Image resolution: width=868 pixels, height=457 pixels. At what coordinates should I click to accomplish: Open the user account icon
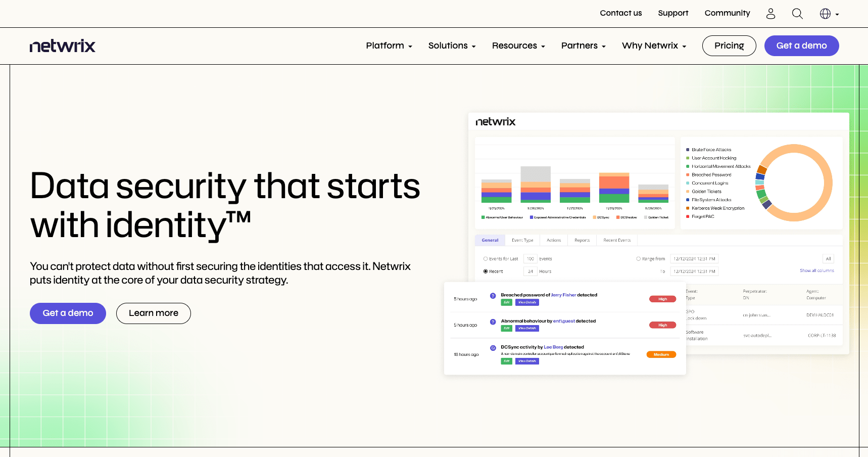(x=770, y=14)
